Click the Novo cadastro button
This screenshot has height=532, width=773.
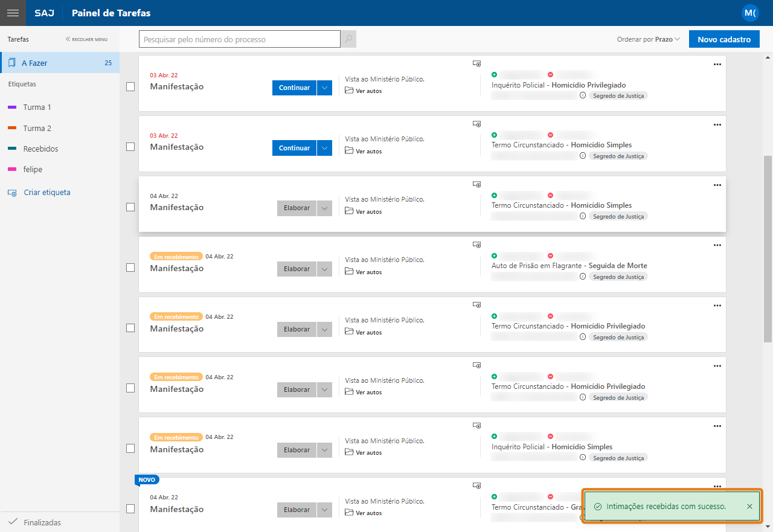[723, 39]
